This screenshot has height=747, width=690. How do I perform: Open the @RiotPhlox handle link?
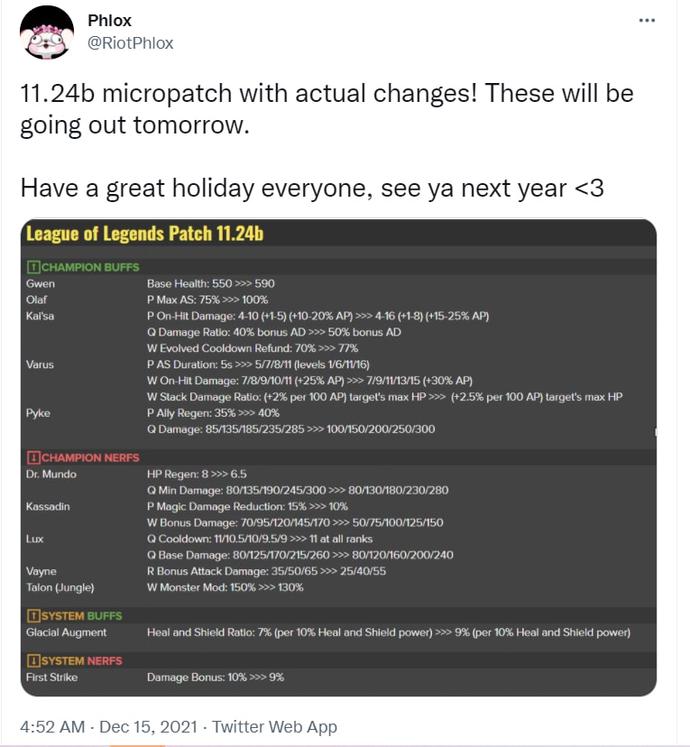pos(130,42)
